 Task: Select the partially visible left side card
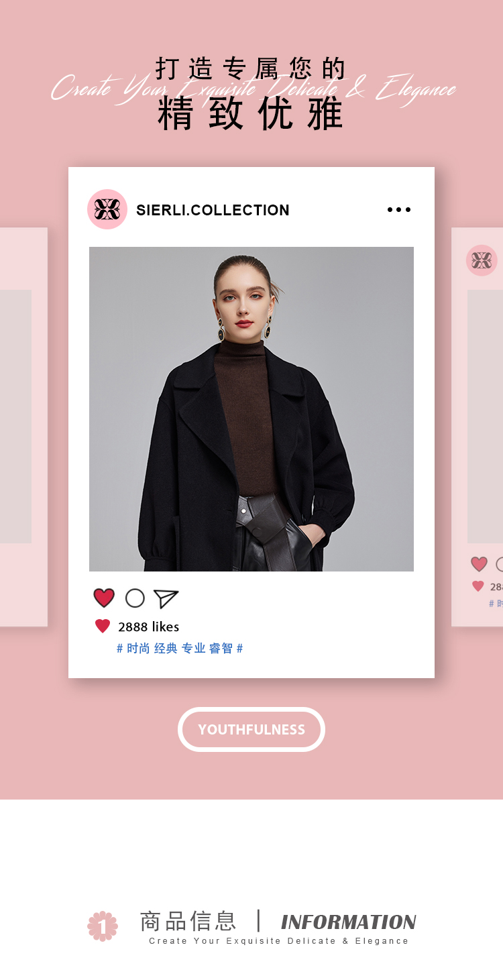23,427
